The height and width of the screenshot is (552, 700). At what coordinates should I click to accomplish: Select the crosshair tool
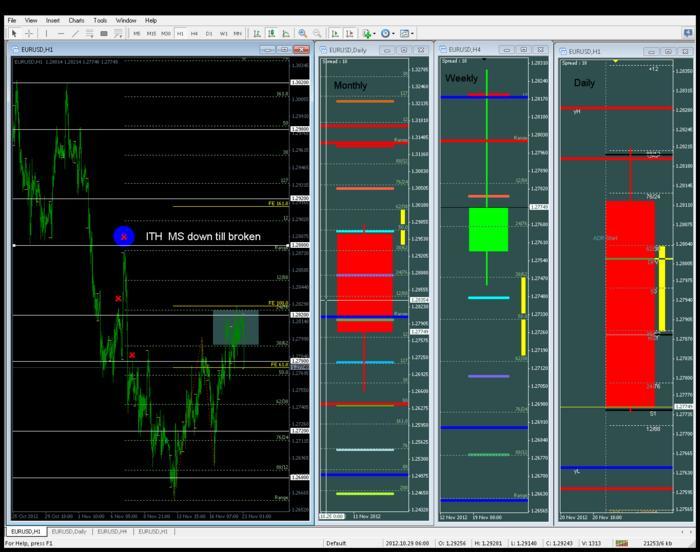[29, 33]
